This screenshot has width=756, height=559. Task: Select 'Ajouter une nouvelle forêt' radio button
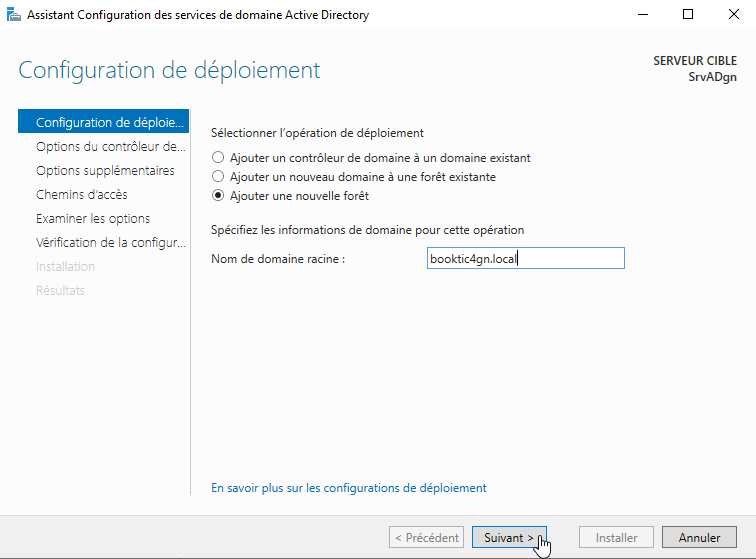218,196
